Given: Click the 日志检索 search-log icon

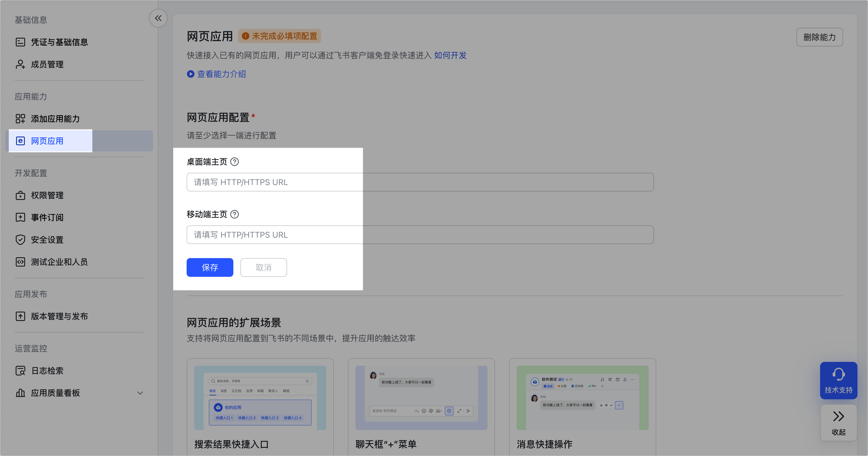Looking at the screenshot, I should click(20, 370).
